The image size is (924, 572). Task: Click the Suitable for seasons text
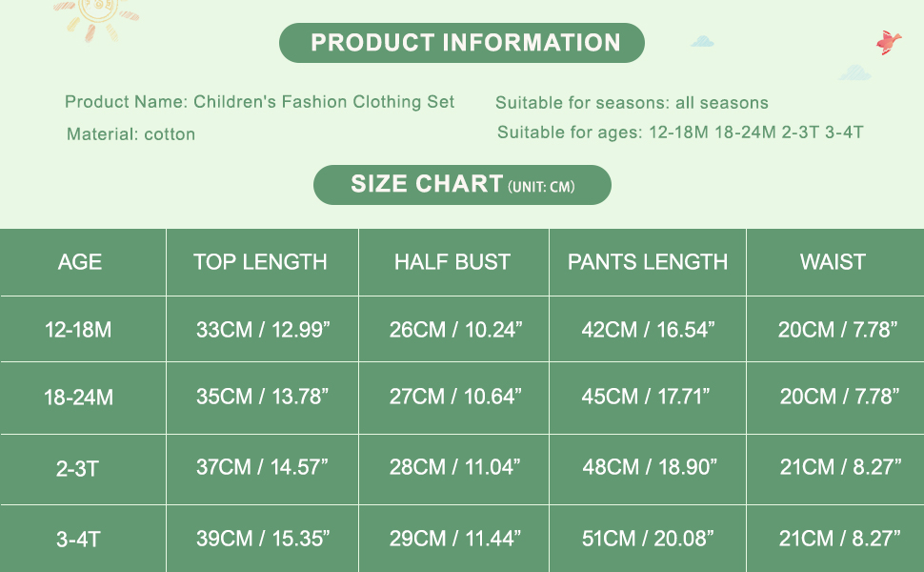[632, 103]
